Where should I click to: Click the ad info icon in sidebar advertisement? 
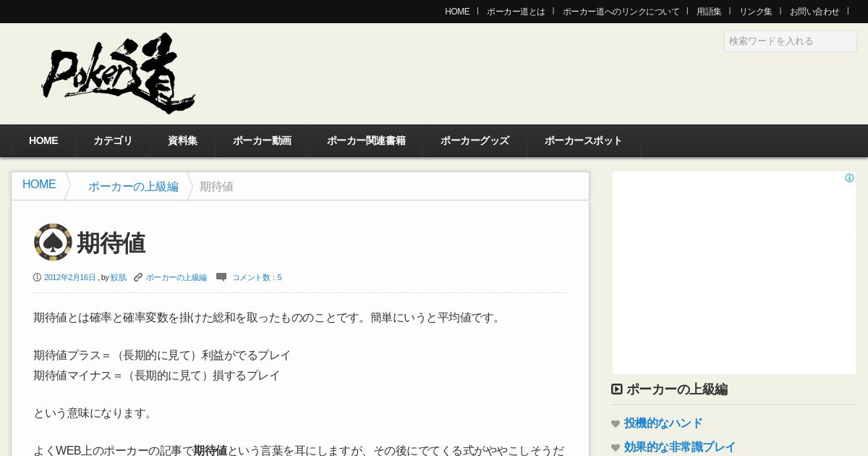(849, 178)
